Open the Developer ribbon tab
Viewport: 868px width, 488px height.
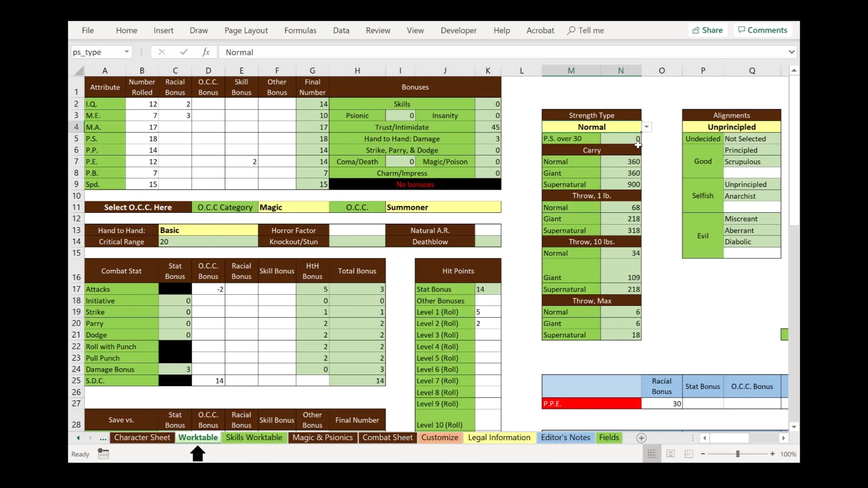[458, 30]
